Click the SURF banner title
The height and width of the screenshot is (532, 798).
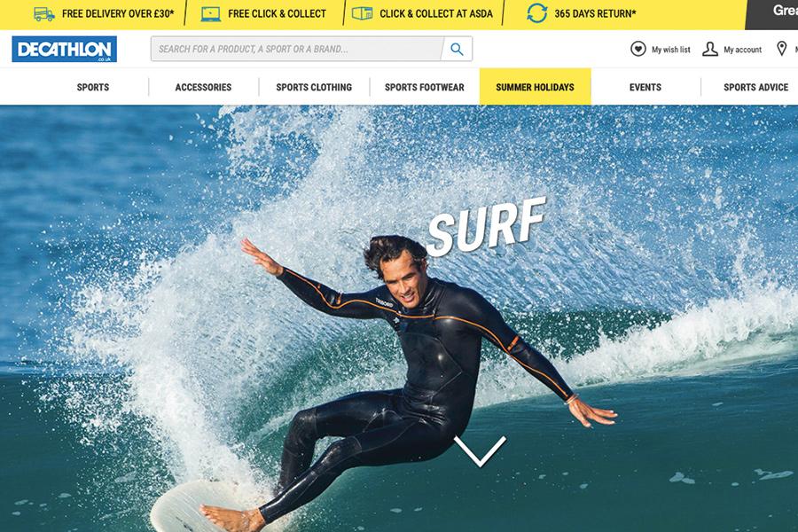[487, 227]
